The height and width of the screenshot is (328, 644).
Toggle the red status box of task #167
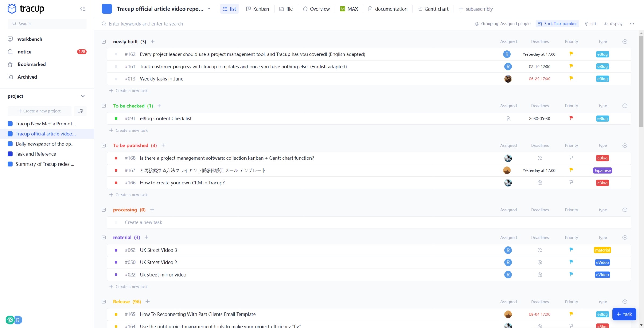116,170
